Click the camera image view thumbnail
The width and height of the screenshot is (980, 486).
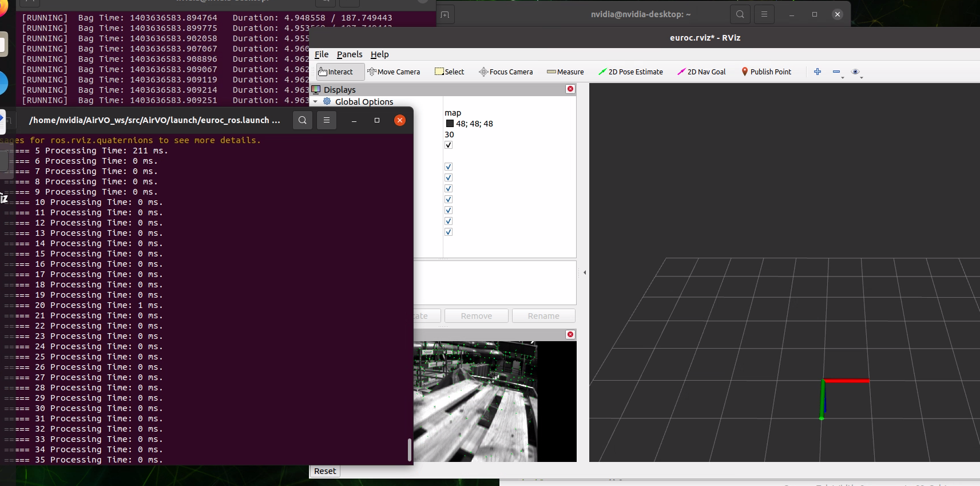tap(475, 402)
